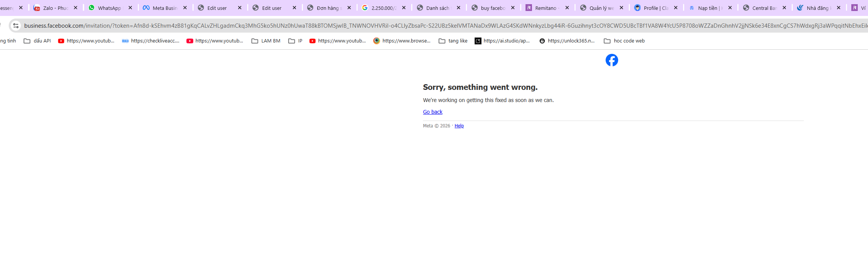The image size is (868, 270).
Task: Follow the Go back link
Action: click(x=432, y=112)
